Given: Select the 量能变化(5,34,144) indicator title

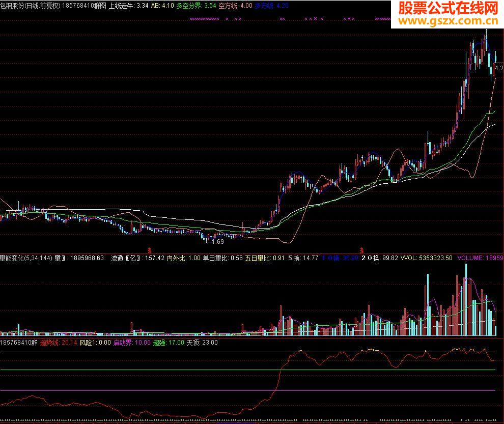Looking at the screenshot, I should [26, 258].
